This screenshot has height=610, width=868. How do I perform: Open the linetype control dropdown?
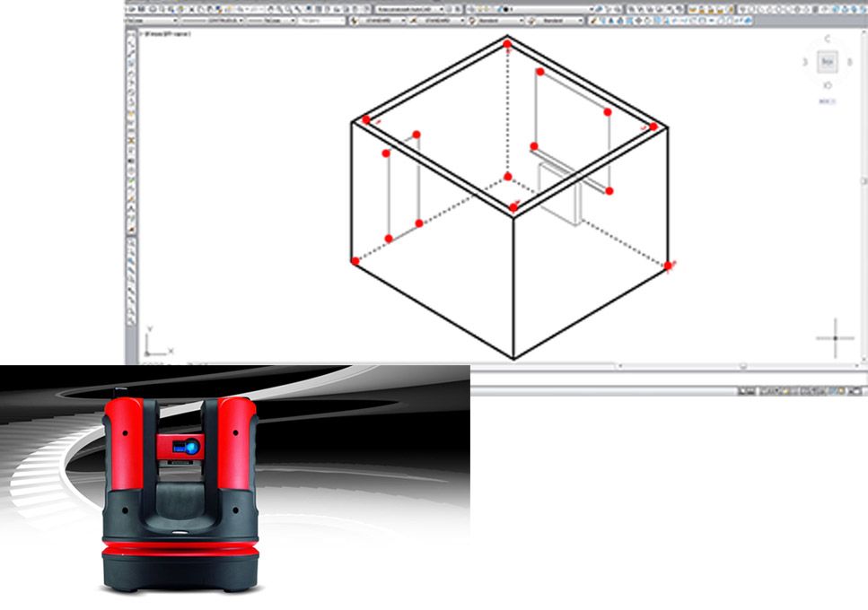point(213,21)
